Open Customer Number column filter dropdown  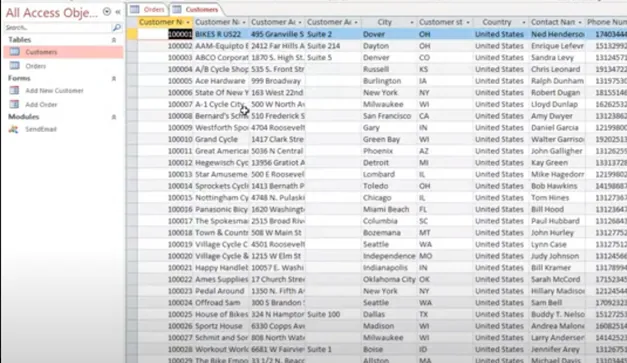pyautogui.click(x=188, y=22)
